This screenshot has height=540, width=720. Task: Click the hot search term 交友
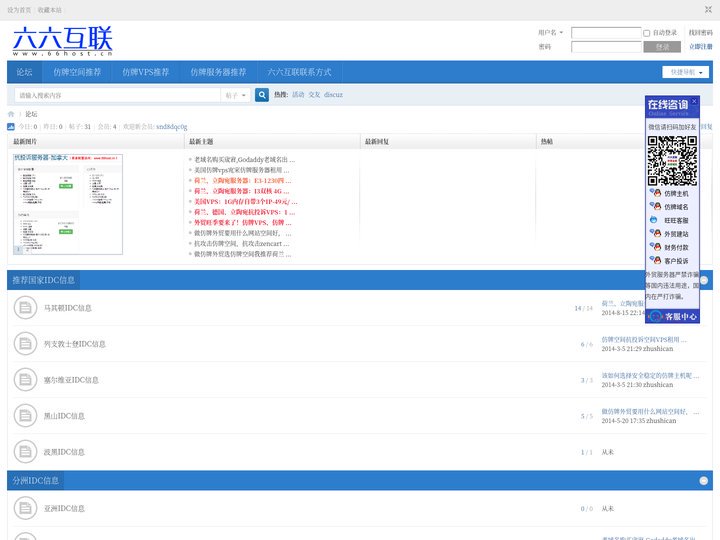pos(314,95)
